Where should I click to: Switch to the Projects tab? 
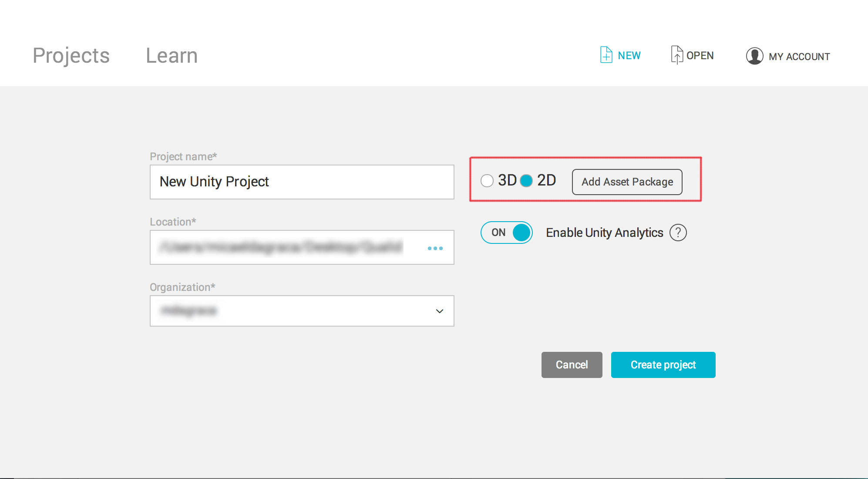pos(71,56)
